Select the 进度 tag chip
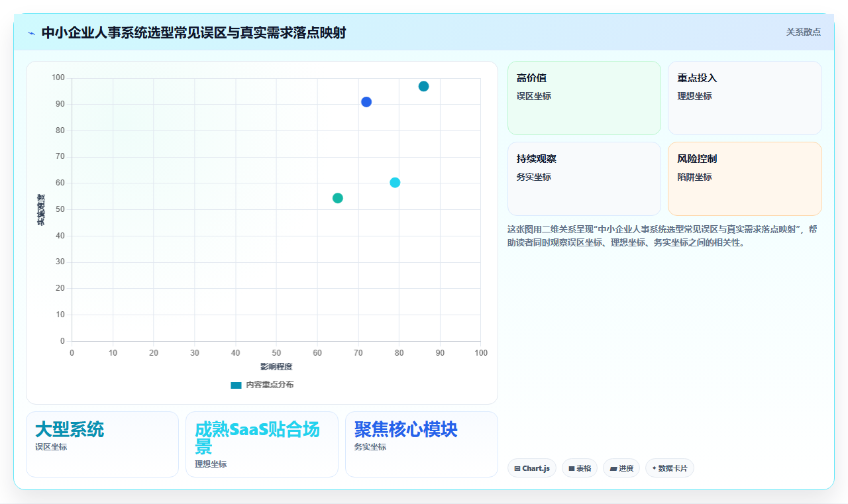848x504 pixels. [621, 468]
